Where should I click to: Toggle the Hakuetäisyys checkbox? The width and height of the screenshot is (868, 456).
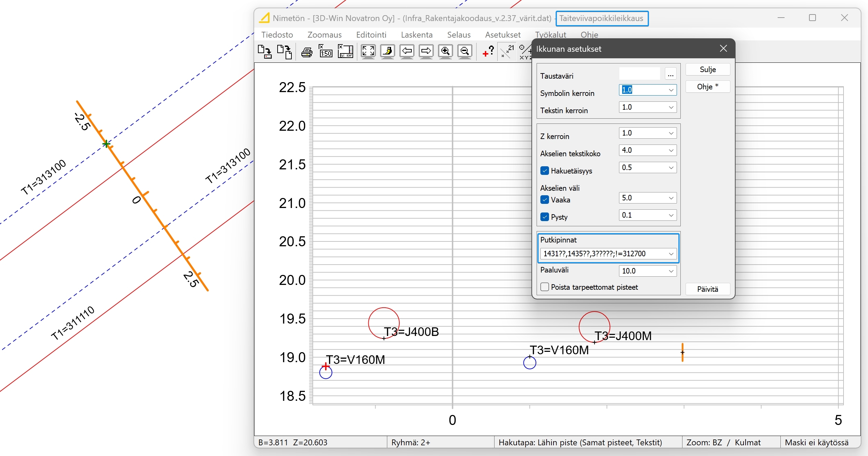pyautogui.click(x=545, y=171)
